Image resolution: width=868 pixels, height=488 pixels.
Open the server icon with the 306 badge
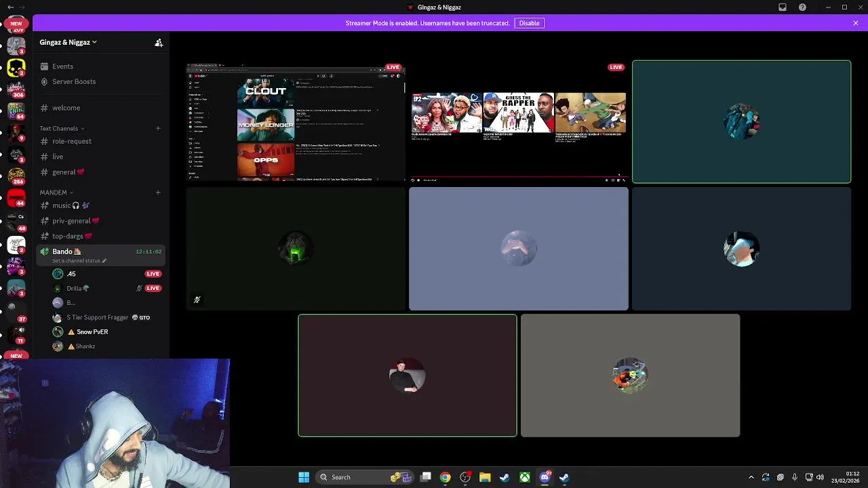click(x=16, y=89)
